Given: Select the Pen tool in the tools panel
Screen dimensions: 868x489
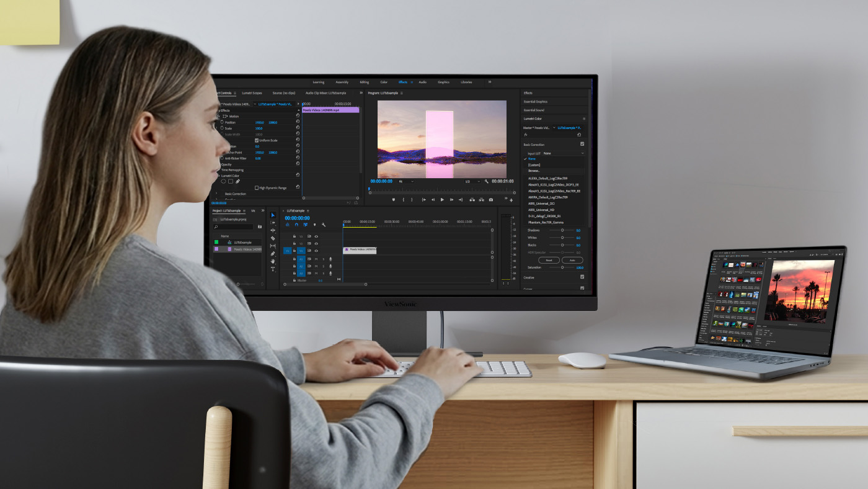Looking at the screenshot, I should tap(273, 253).
